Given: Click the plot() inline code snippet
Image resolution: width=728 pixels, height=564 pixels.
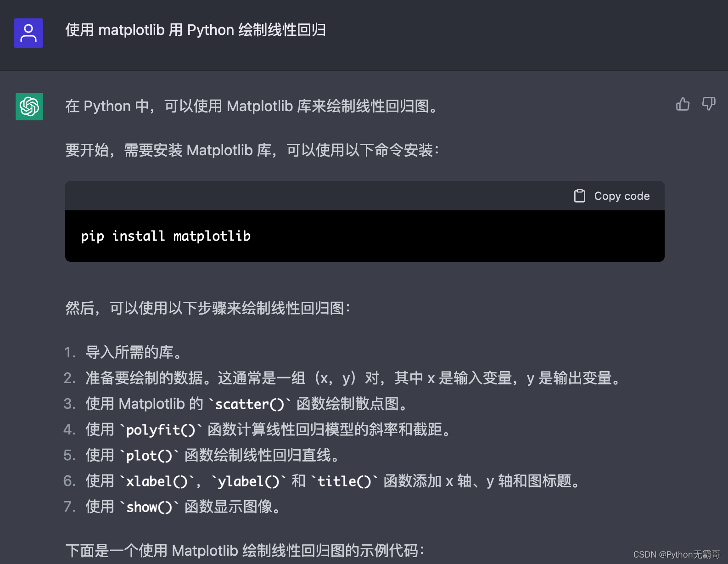Looking at the screenshot, I should pyautogui.click(x=148, y=455).
